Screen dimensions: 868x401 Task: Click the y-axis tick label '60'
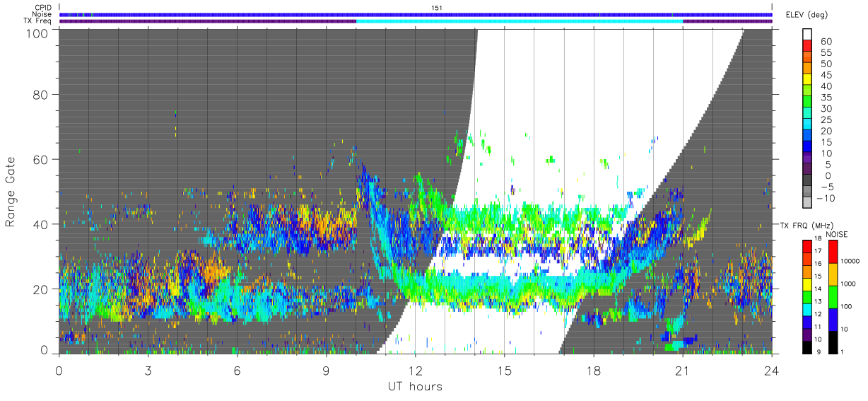click(41, 160)
